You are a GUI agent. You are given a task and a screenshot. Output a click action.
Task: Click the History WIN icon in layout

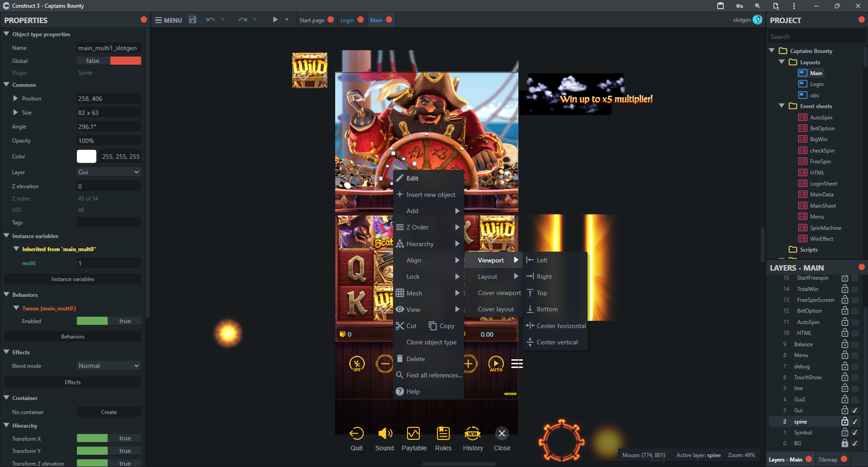click(473, 434)
